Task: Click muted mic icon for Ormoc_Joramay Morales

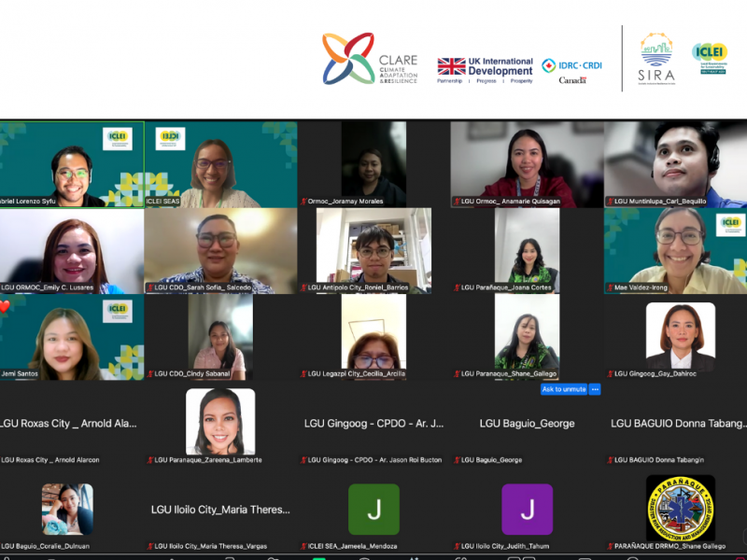Action: pyautogui.click(x=303, y=202)
